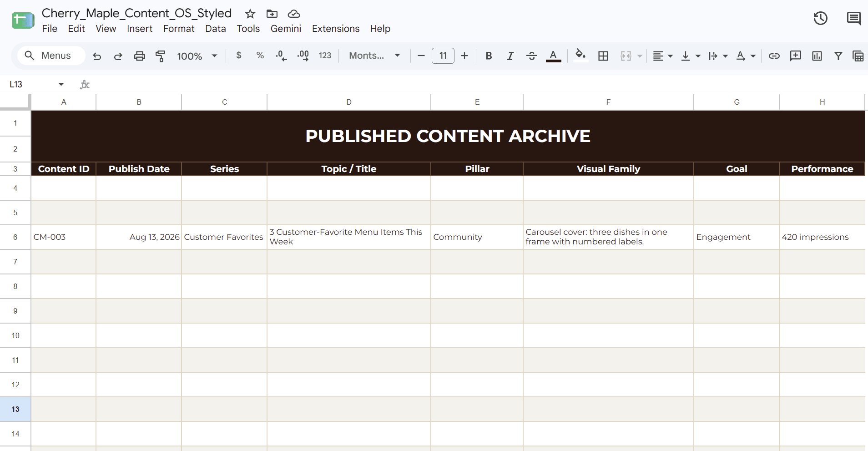Viewport: 868px width, 451px height.
Task: Toggle bold formatting
Action: point(489,56)
